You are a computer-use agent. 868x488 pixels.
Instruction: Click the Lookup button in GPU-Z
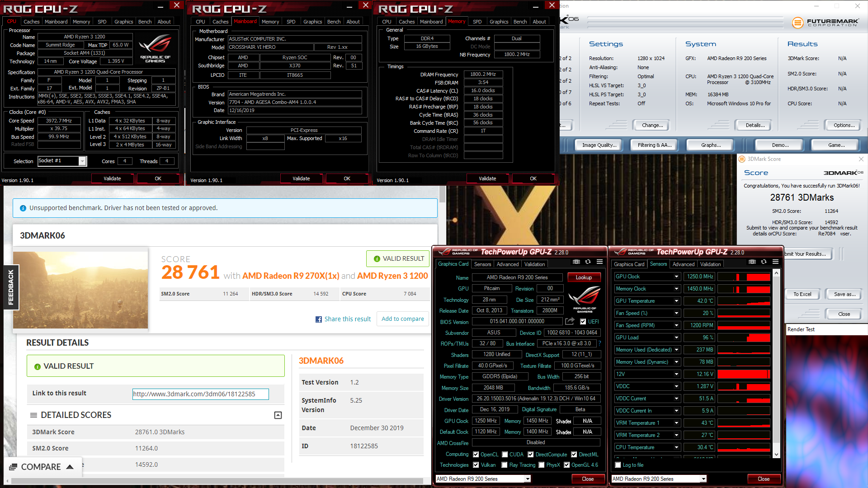pyautogui.click(x=584, y=277)
